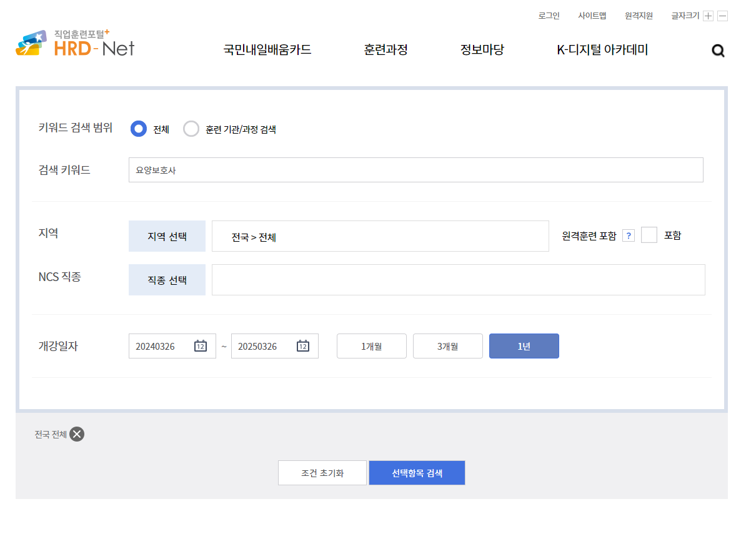Open the search magnifier icon
The width and height of the screenshot is (756, 534).
click(717, 51)
